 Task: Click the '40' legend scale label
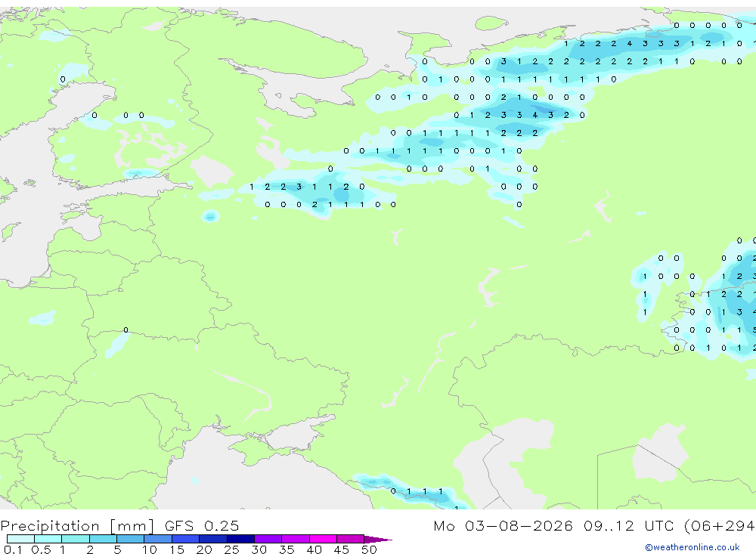click(x=314, y=549)
